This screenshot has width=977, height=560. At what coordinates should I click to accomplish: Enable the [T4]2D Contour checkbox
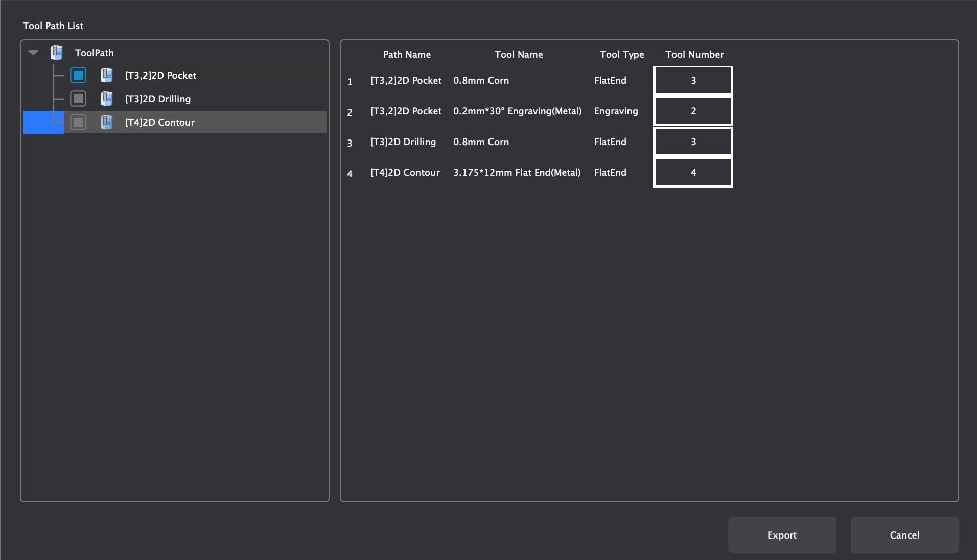78,122
